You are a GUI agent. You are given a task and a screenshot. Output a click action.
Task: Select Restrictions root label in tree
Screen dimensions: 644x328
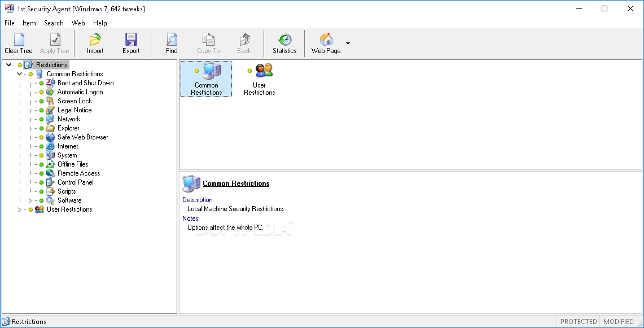point(52,65)
